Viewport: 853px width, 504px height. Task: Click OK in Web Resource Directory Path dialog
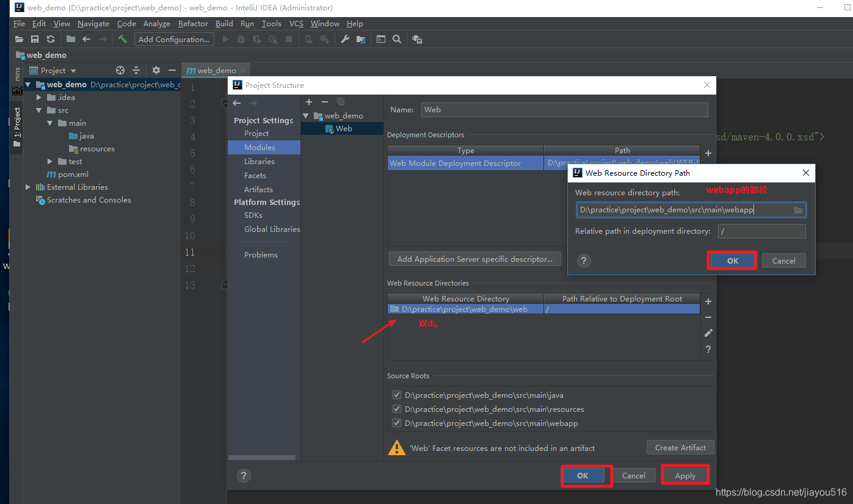click(733, 261)
